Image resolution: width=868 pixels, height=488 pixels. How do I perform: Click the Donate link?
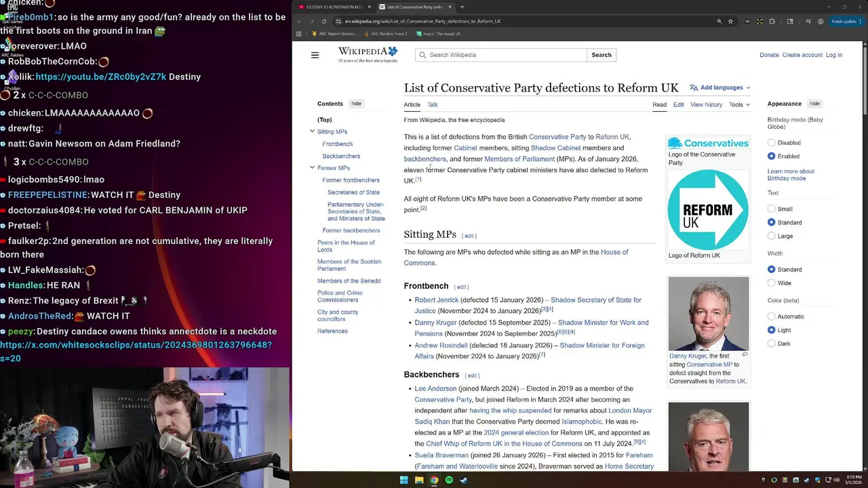[769, 55]
